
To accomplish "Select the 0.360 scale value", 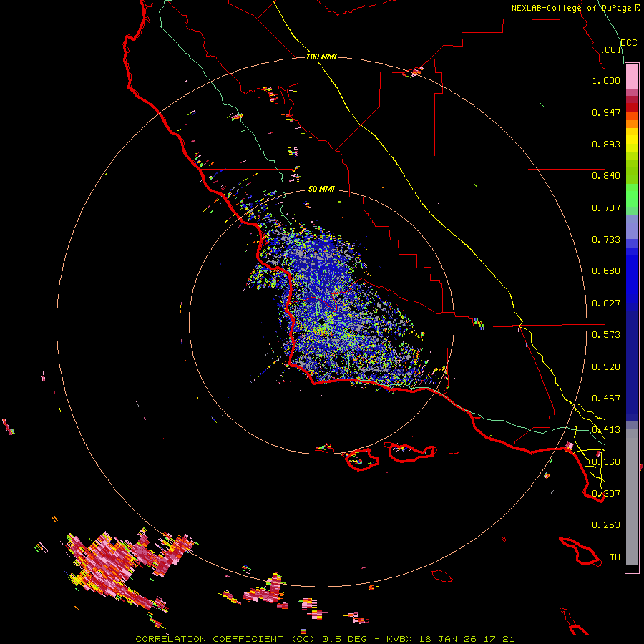I will [606, 462].
